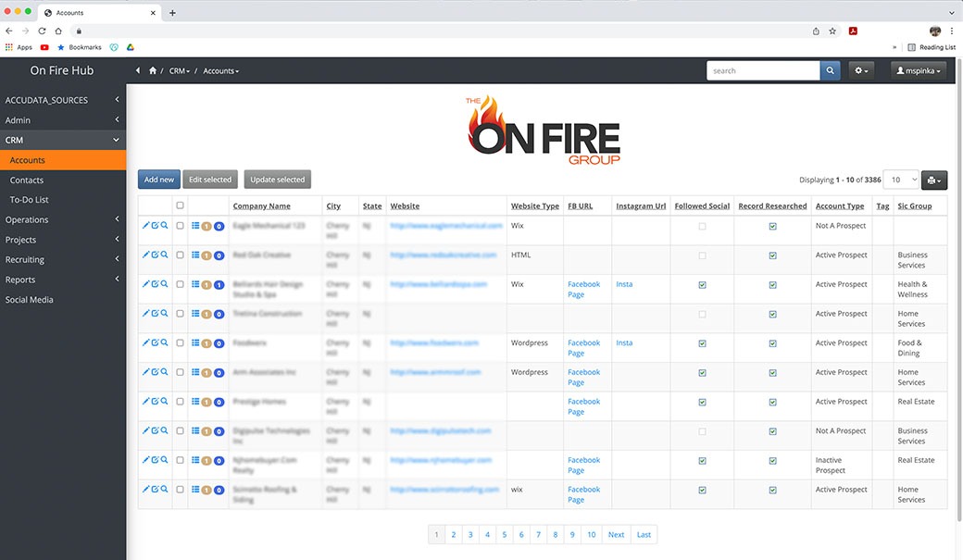The width and height of the screenshot is (963, 560).
Task: Open the list details icon for Foodwerx row
Action: (195, 343)
